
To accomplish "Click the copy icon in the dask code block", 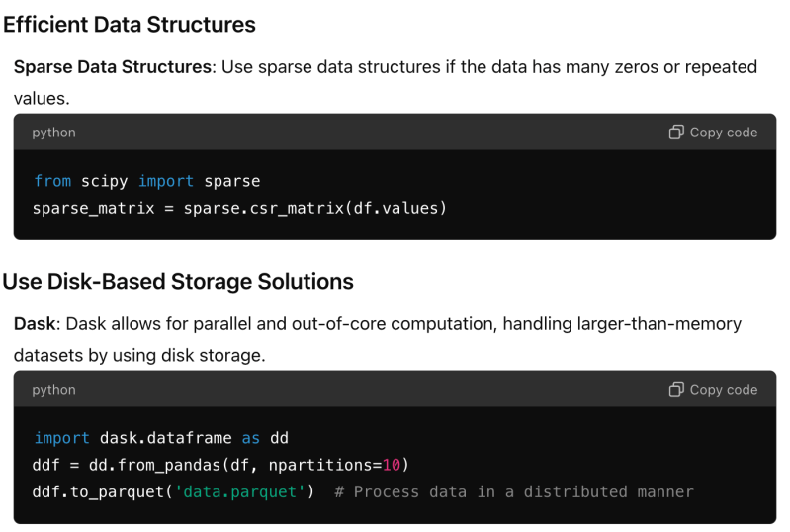I will point(676,389).
